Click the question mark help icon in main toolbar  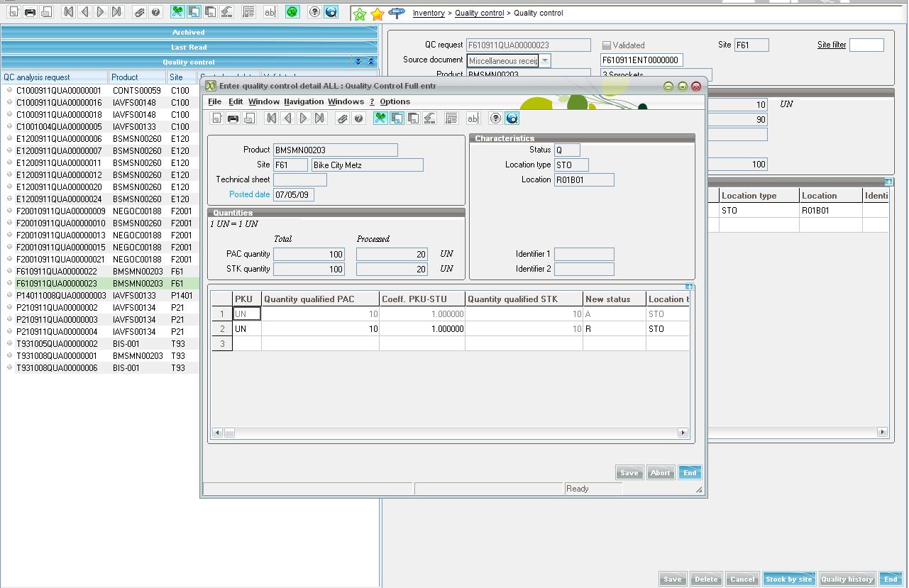coord(314,12)
